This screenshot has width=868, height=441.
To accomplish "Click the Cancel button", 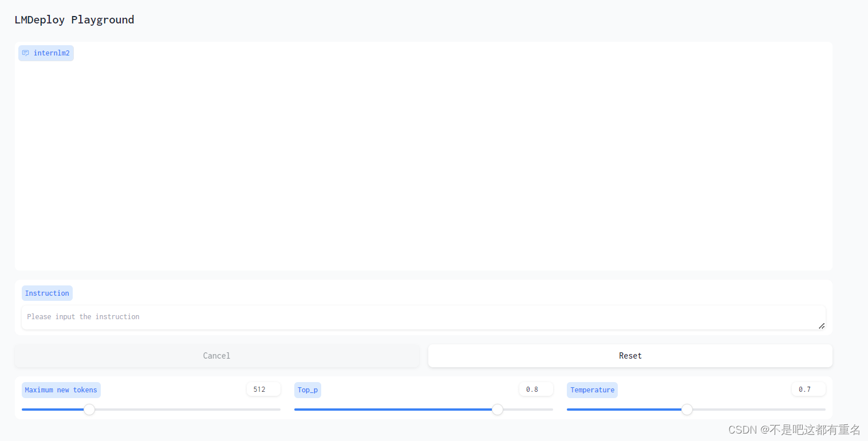I will click(216, 356).
